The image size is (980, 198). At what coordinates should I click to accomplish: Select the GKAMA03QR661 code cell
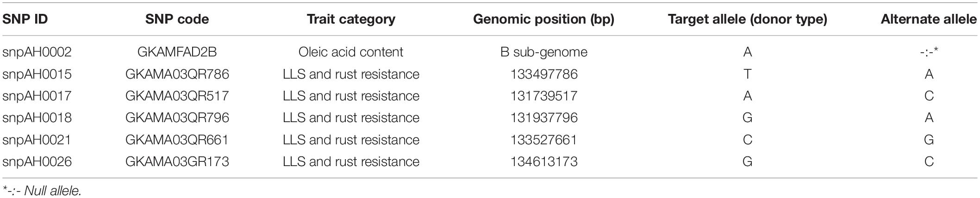[177, 140]
